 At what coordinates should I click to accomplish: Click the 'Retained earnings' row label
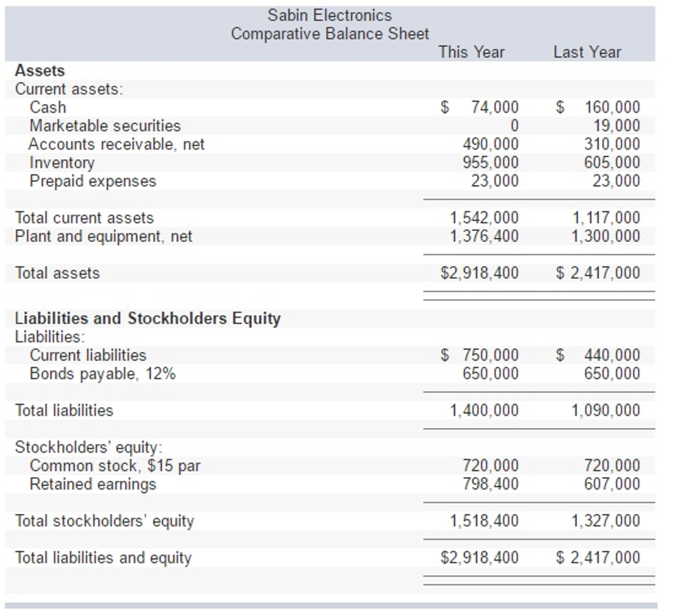coord(93,485)
